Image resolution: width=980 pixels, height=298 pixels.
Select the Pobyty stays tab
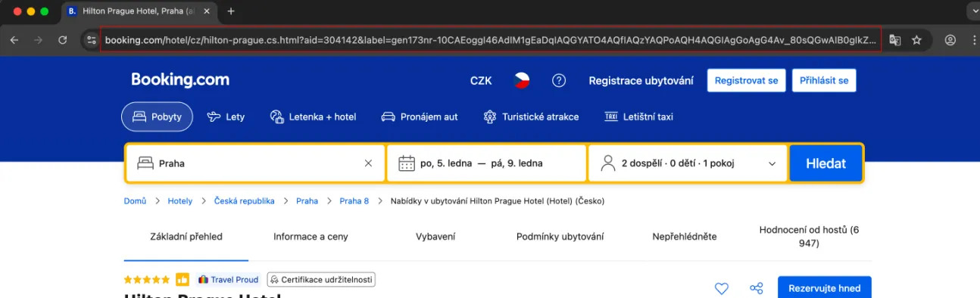click(x=157, y=117)
